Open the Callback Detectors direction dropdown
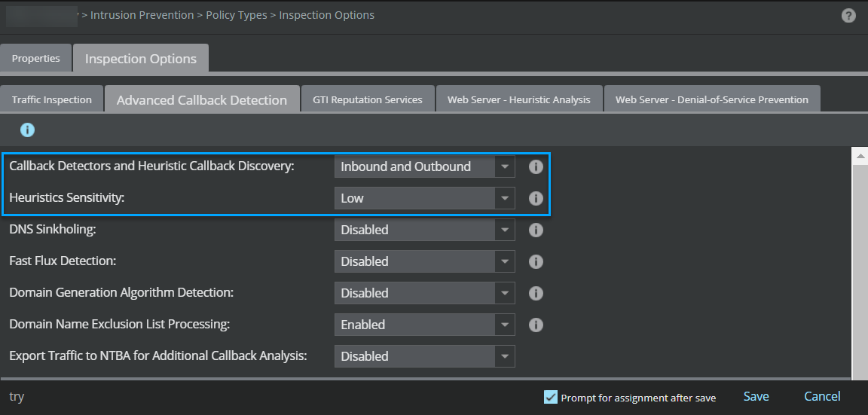The image size is (868, 415). tap(425, 166)
